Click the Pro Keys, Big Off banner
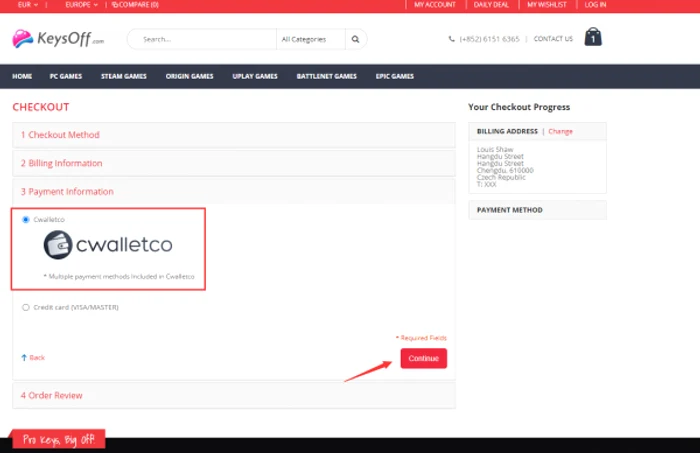This screenshot has width=700, height=453. tap(58, 440)
